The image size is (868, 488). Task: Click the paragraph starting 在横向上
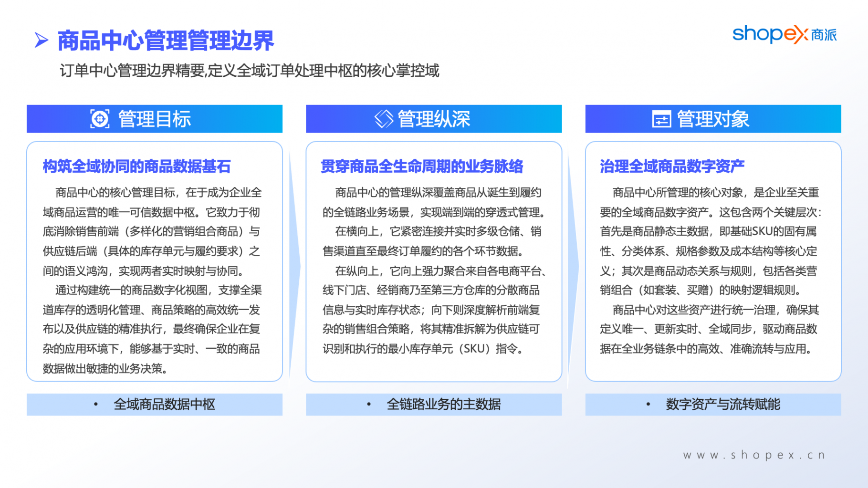pos(432,241)
